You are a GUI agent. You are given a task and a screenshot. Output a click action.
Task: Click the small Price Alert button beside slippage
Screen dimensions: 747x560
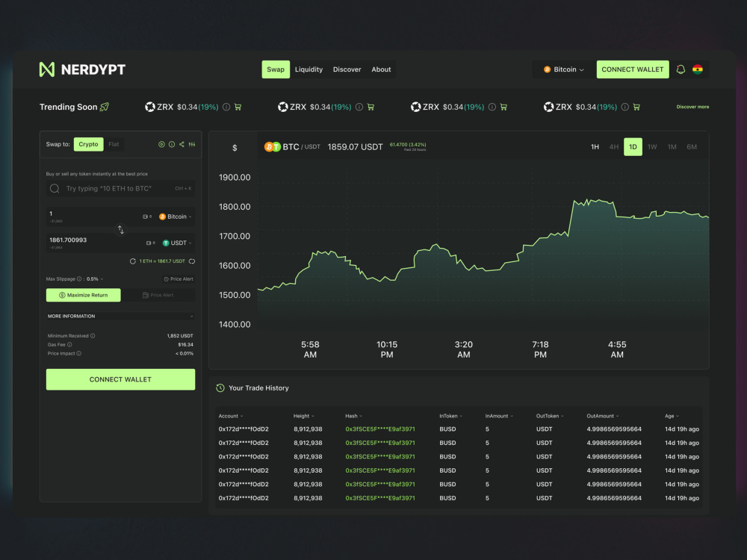[x=179, y=279]
